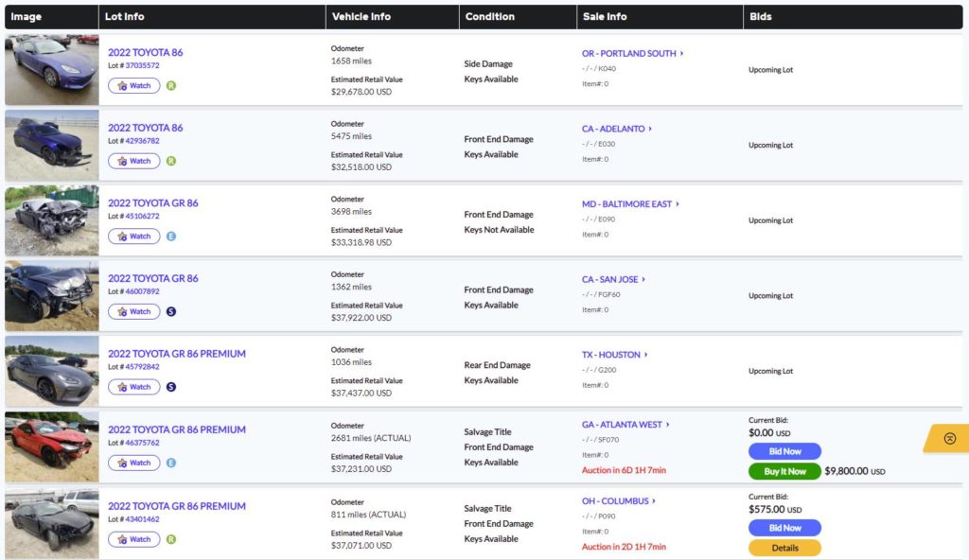Click green R badge for lot 37035572

[x=171, y=85]
